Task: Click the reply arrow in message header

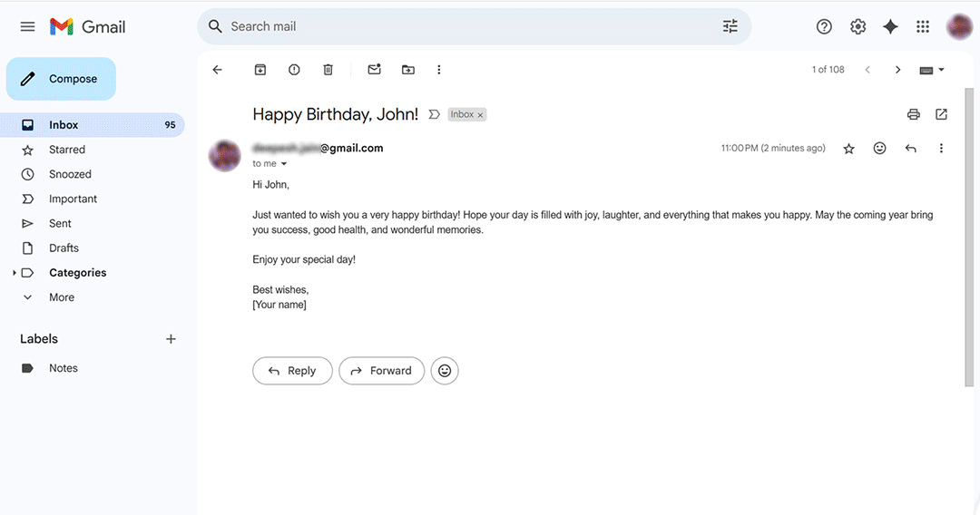Action: pos(911,148)
